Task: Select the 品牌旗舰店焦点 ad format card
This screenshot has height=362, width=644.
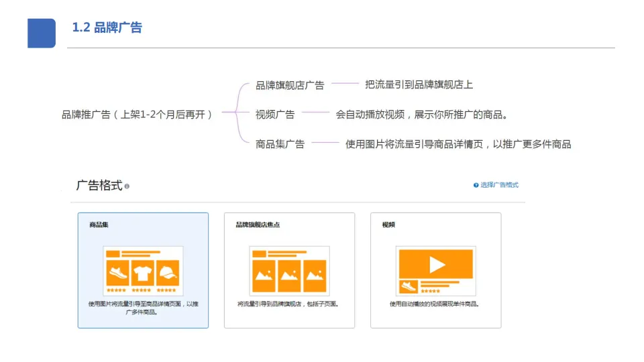Action: pos(289,270)
